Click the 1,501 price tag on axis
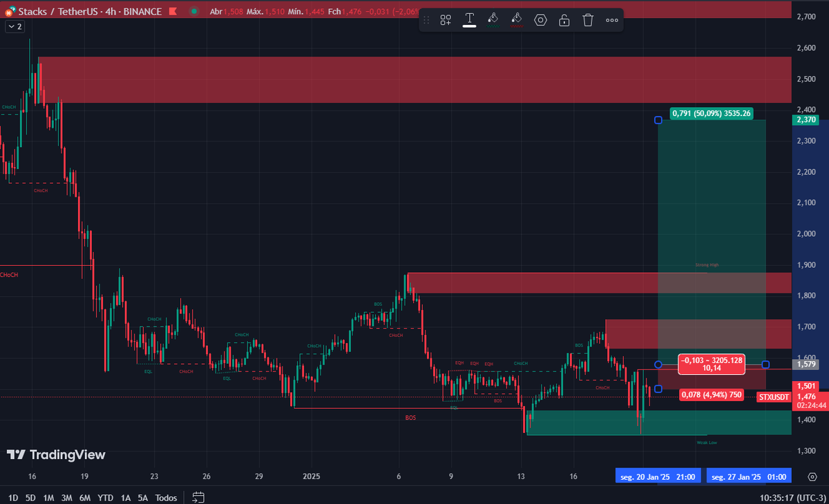Viewport: 829px width, 504px height. tap(806, 386)
